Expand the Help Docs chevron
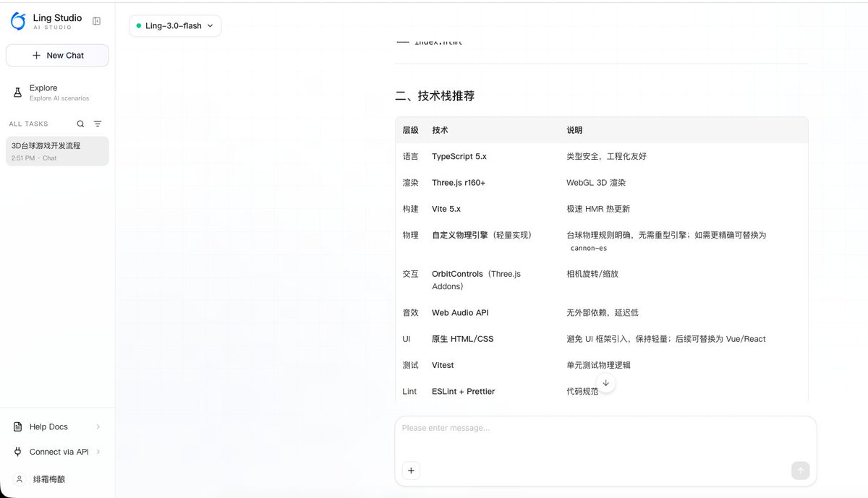The width and height of the screenshot is (868, 498). pyautogui.click(x=98, y=427)
